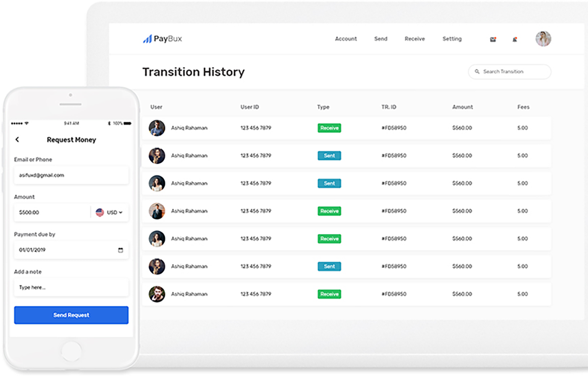Open the mail inbox icon in the header
Viewport: 588px width, 376px height.
[493, 39]
